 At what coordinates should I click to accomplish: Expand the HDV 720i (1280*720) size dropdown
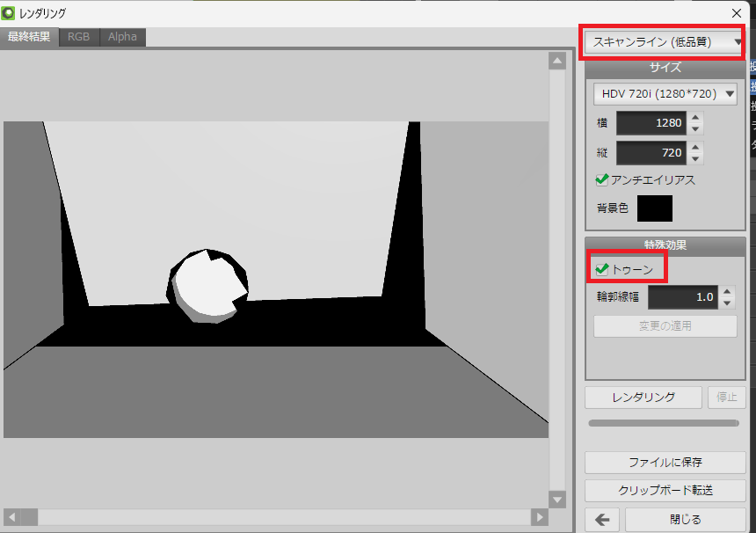point(665,93)
